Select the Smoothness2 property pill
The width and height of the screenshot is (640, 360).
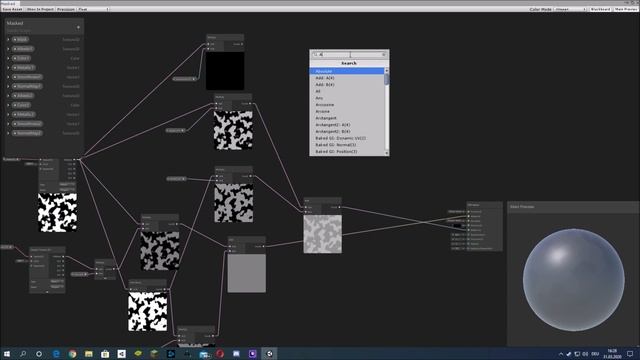pos(27,124)
